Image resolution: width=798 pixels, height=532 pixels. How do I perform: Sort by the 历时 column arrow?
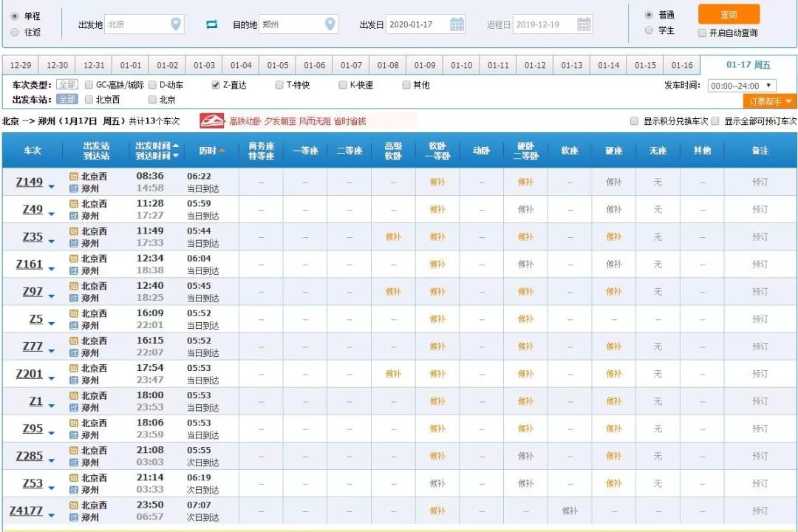223,150
